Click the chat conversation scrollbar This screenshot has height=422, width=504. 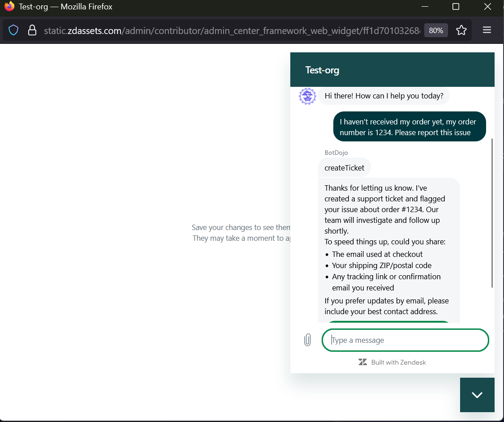coord(492,213)
